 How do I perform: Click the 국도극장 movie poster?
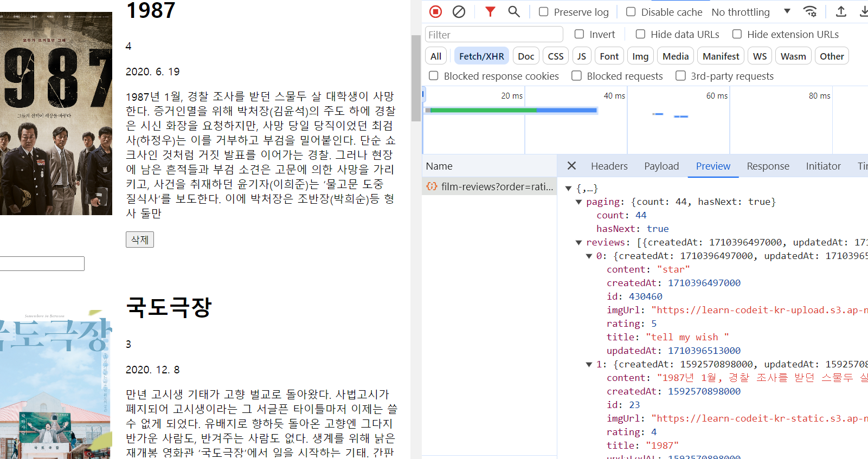(56, 384)
